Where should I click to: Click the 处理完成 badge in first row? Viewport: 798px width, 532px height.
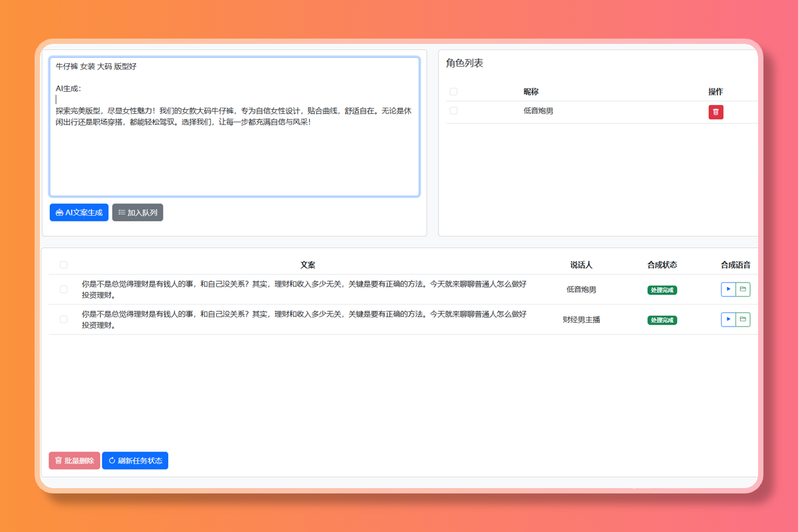662,290
